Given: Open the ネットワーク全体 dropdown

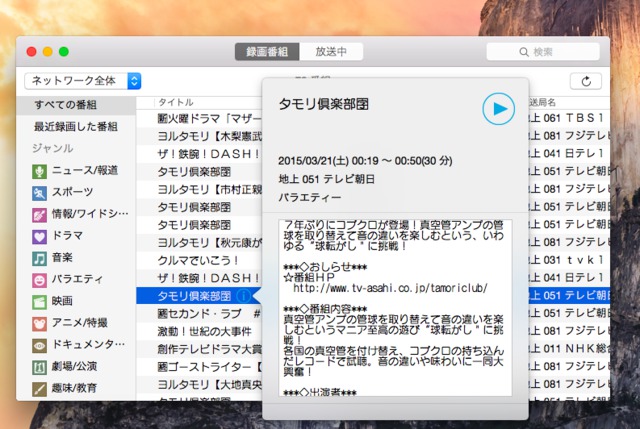Looking at the screenshot, I should coord(84,81).
